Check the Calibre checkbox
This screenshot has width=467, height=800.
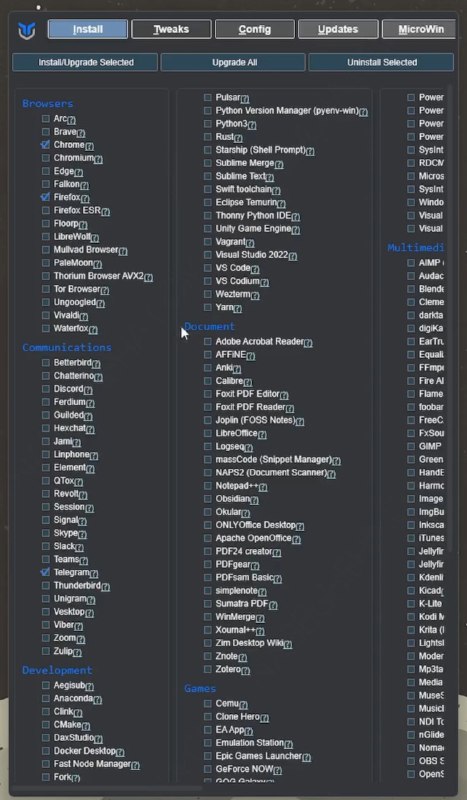pyautogui.click(x=207, y=381)
